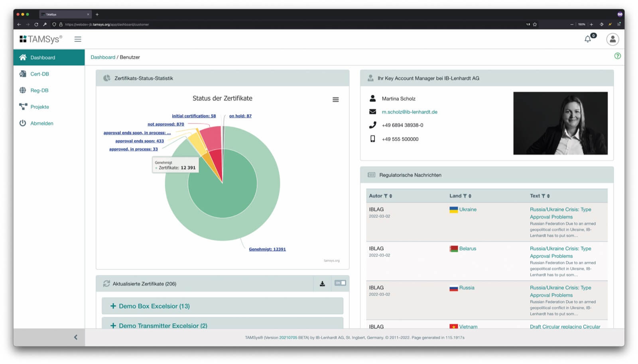Zoom out using the browser minus button

click(x=572, y=24)
